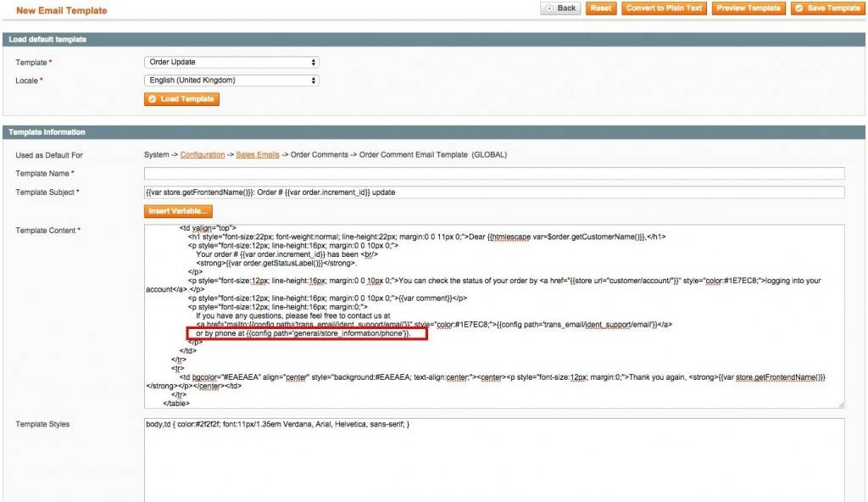868x502 pixels.
Task: Click the Template Information section header
Action: [x=47, y=132]
